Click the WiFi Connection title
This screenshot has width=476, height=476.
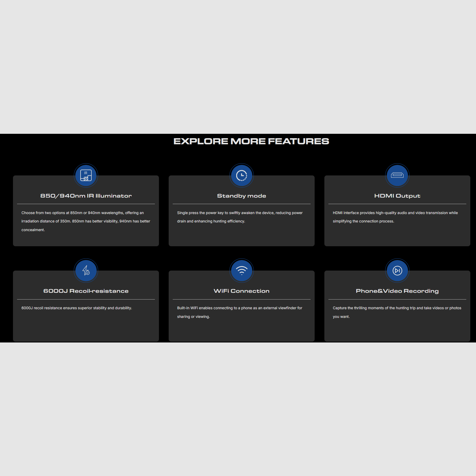click(242, 291)
